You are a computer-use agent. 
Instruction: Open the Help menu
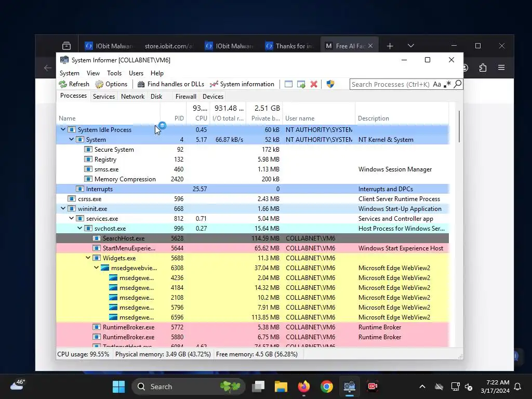point(157,73)
